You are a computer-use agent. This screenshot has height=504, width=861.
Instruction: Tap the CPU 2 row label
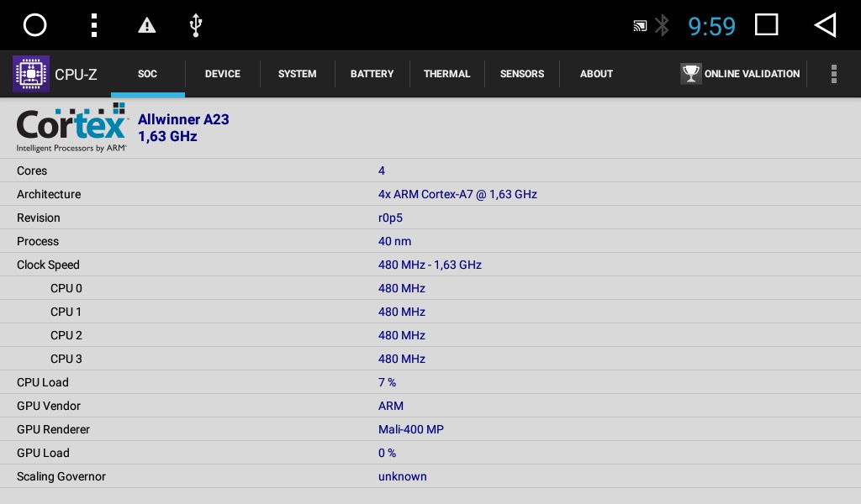point(66,336)
